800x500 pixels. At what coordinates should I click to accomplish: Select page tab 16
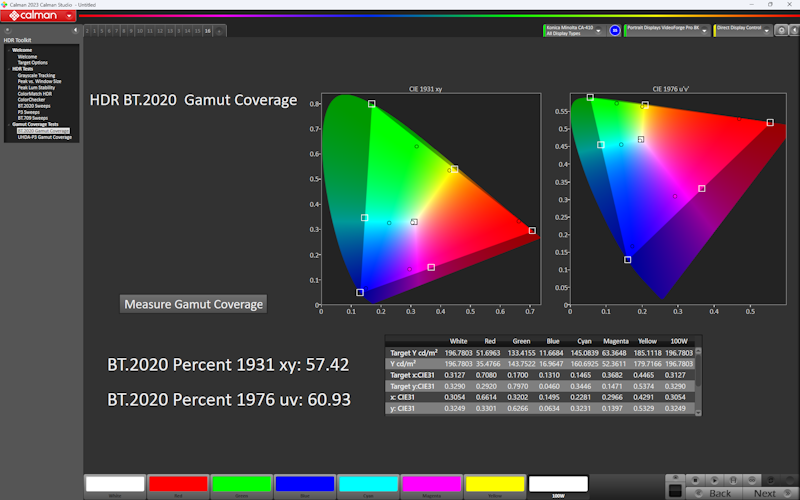208,31
